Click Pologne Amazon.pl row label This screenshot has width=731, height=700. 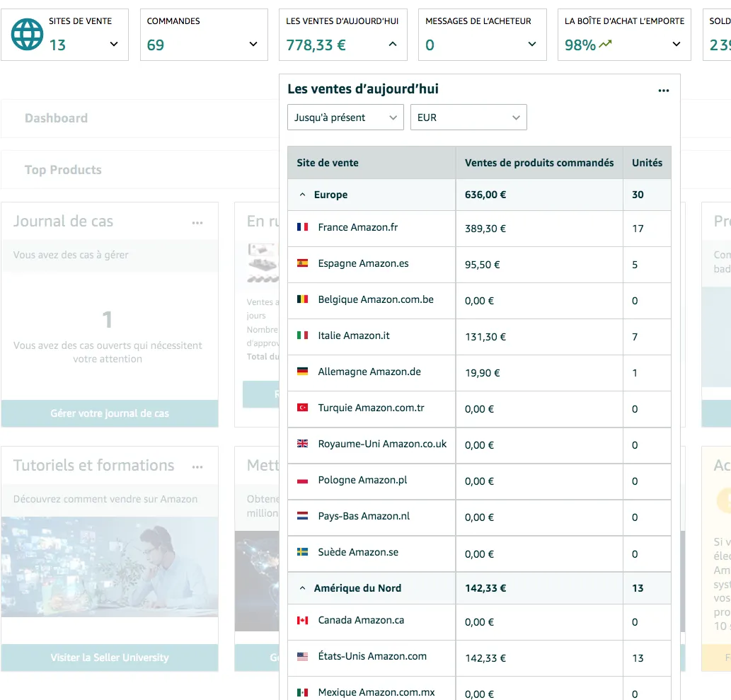coord(362,480)
